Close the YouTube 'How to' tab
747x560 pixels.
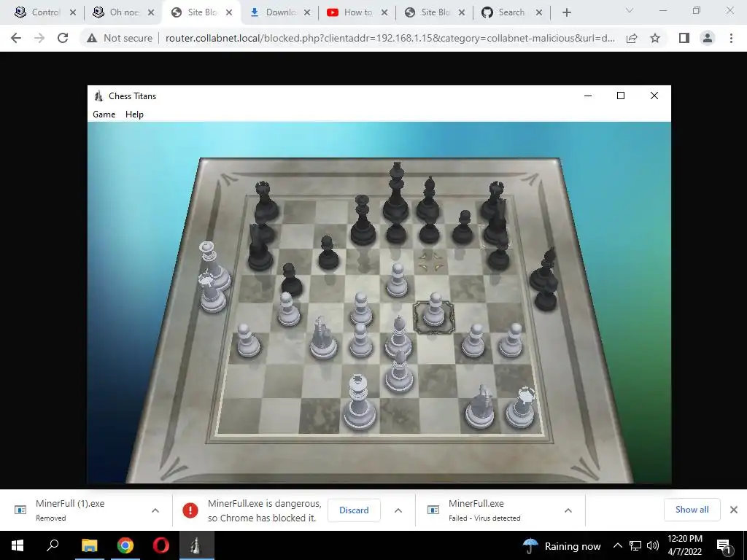(x=384, y=12)
